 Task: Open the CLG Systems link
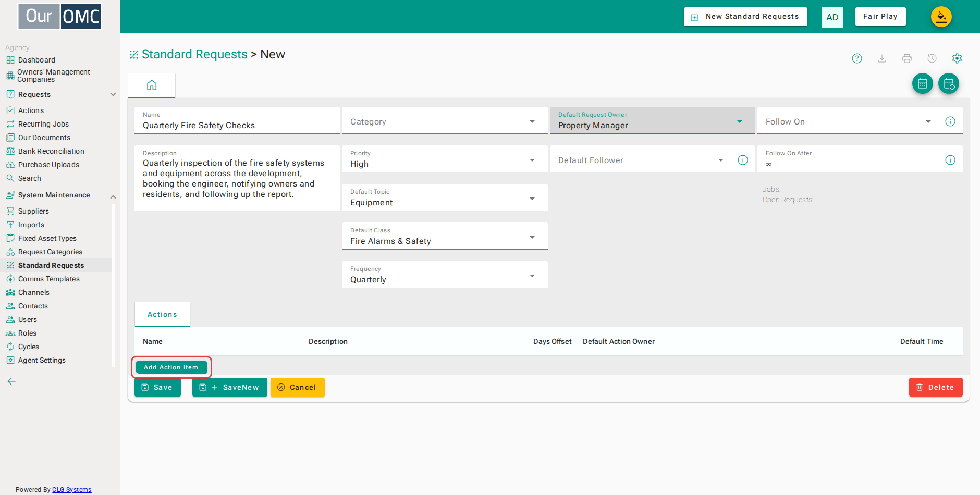coord(71,490)
